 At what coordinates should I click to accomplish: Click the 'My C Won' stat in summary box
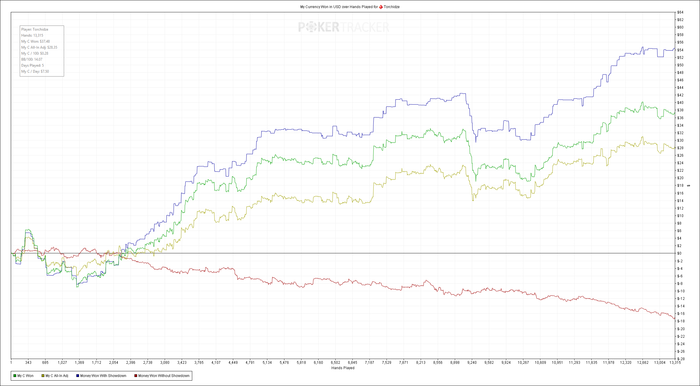click(x=35, y=42)
